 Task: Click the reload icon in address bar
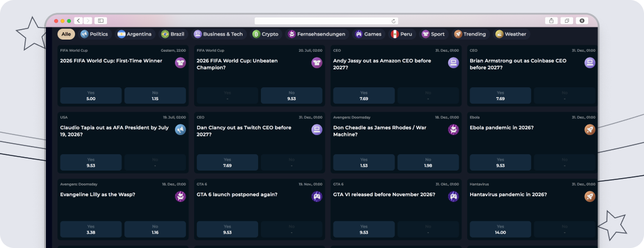coord(393,21)
